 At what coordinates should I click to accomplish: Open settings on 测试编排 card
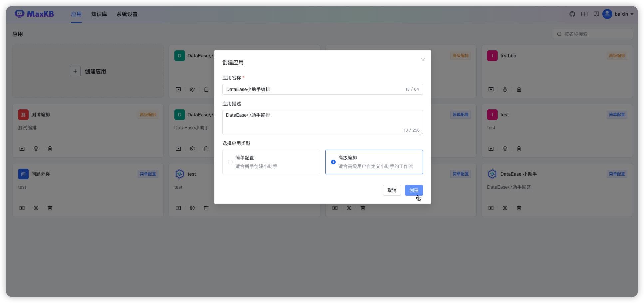point(36,149)
